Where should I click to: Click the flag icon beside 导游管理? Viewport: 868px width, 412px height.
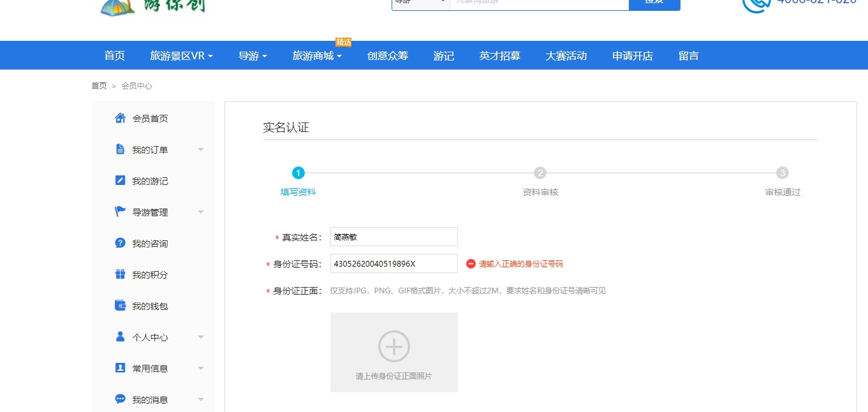tap(120, 212)
